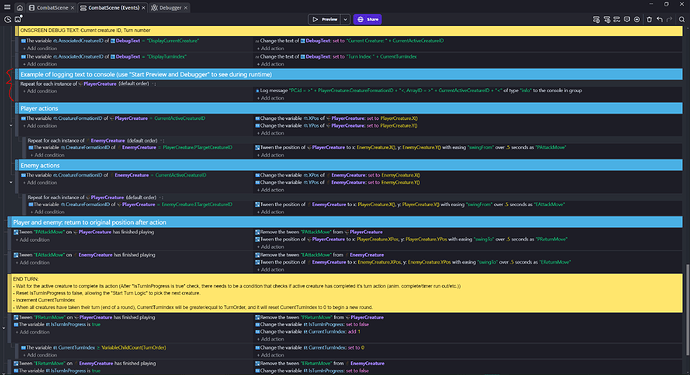Add a sub-event from toolbar
690x375 pixels.
[x=607, y=19]
